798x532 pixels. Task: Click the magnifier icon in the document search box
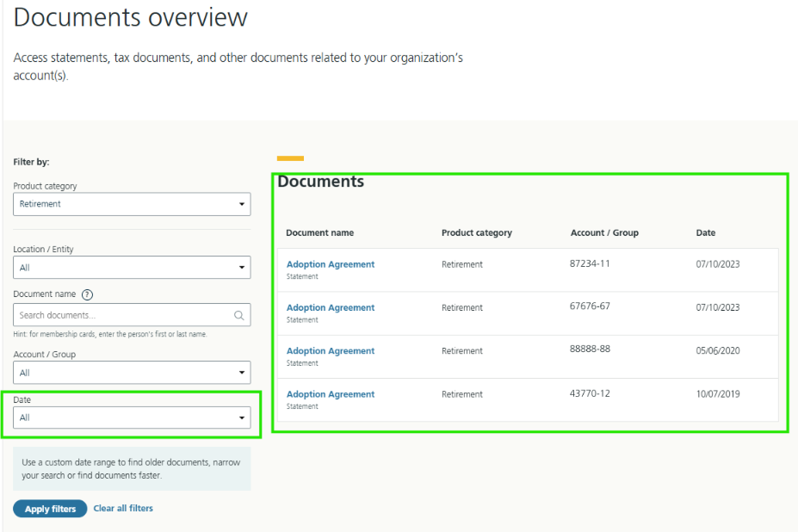238,315
